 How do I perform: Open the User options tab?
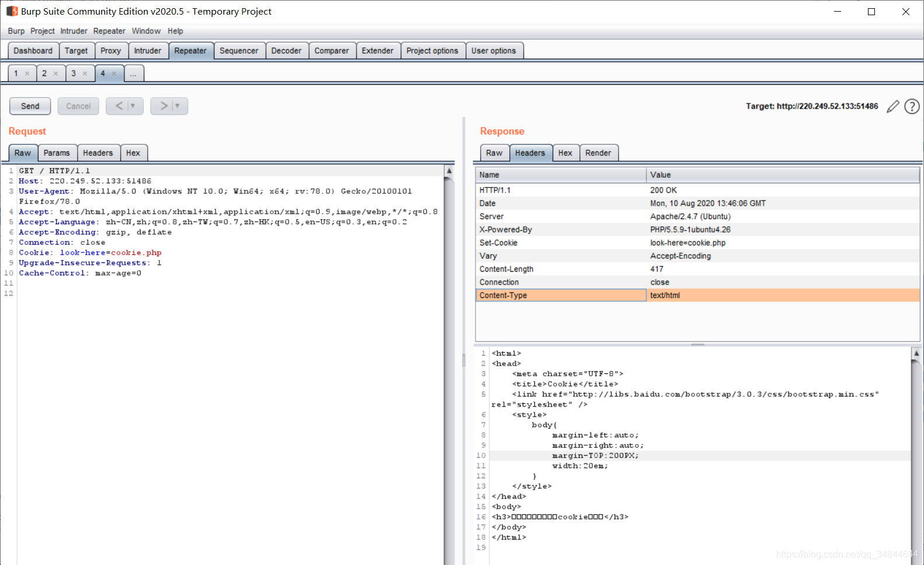494,51
